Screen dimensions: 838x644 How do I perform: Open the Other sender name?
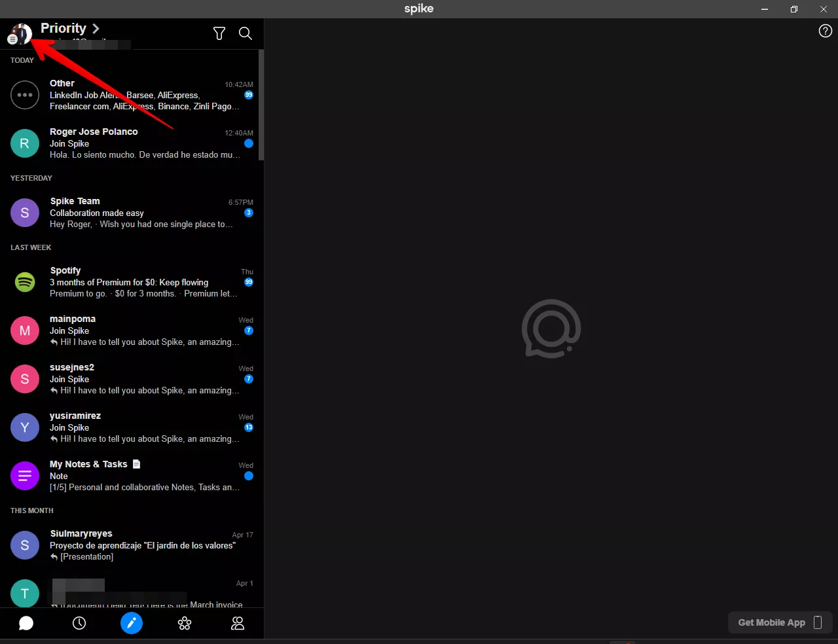click(62, 83)
